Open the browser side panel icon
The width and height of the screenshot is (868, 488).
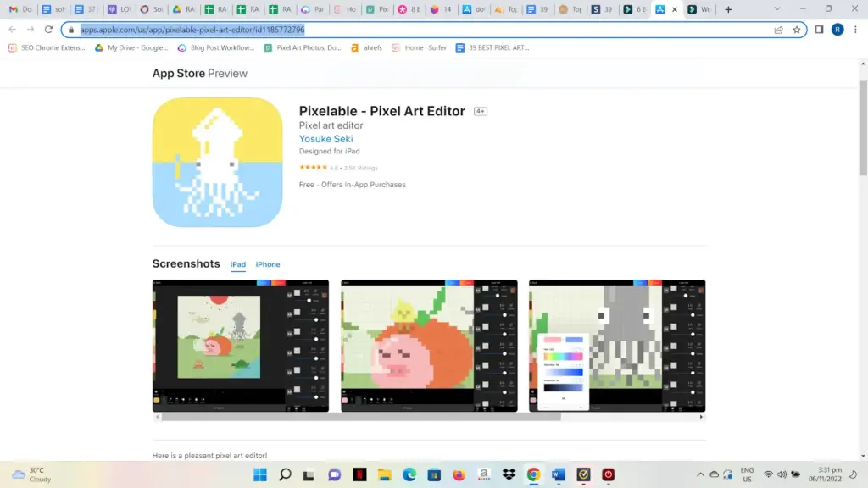pos(819,28)
